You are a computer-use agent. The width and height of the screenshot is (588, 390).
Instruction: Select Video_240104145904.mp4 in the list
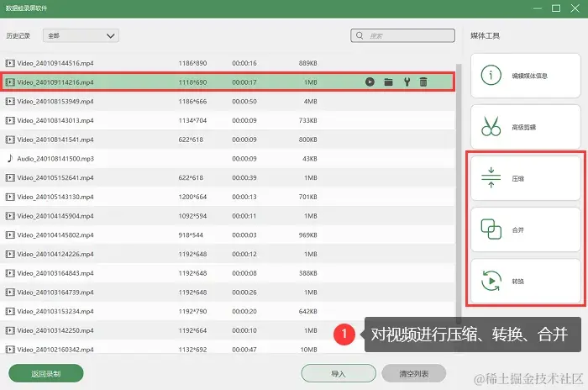(228, 216)
